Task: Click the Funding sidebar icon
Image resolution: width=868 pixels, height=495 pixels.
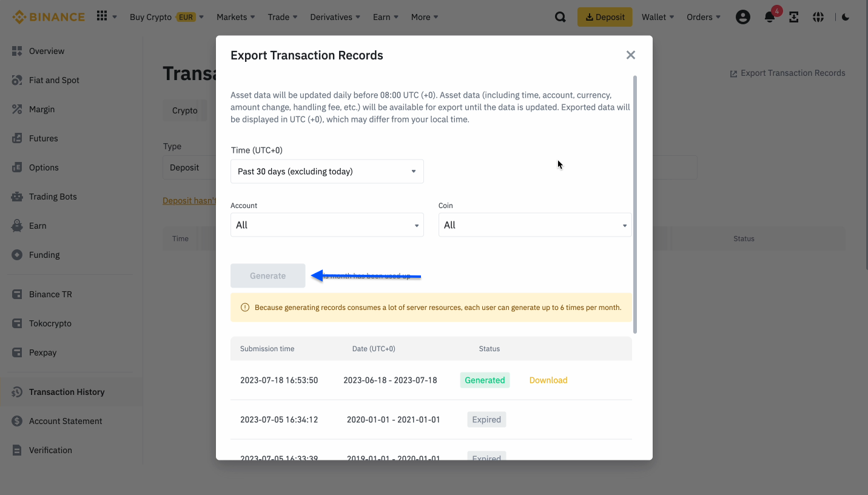Action: click(x=17, y=255)
